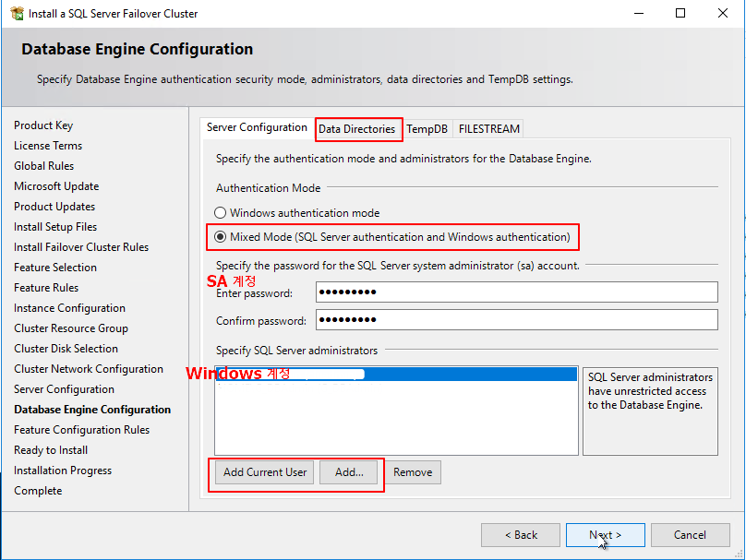Click Install Setup Files step
746x560 pixels.
pyautogui.click(x=55, y=227)
